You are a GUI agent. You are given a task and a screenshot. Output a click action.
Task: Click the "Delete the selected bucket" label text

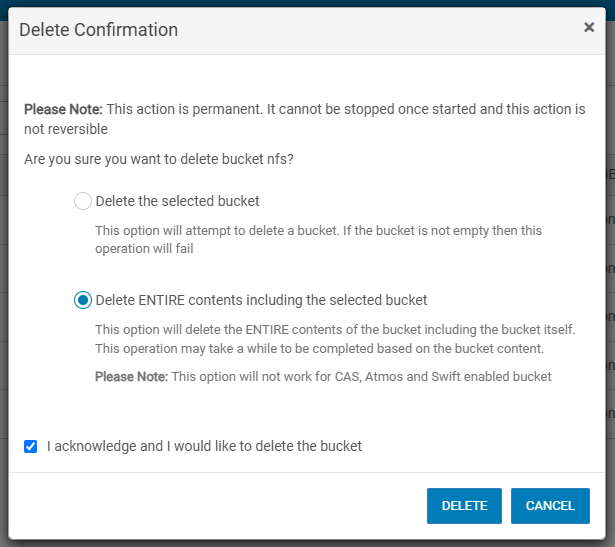tap(177, 201)
